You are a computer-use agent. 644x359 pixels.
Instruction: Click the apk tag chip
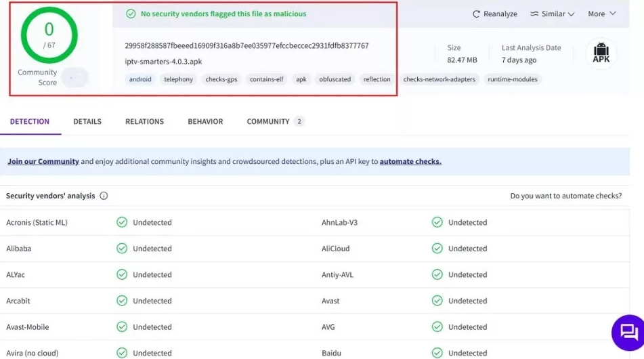[x=301, y=79]
